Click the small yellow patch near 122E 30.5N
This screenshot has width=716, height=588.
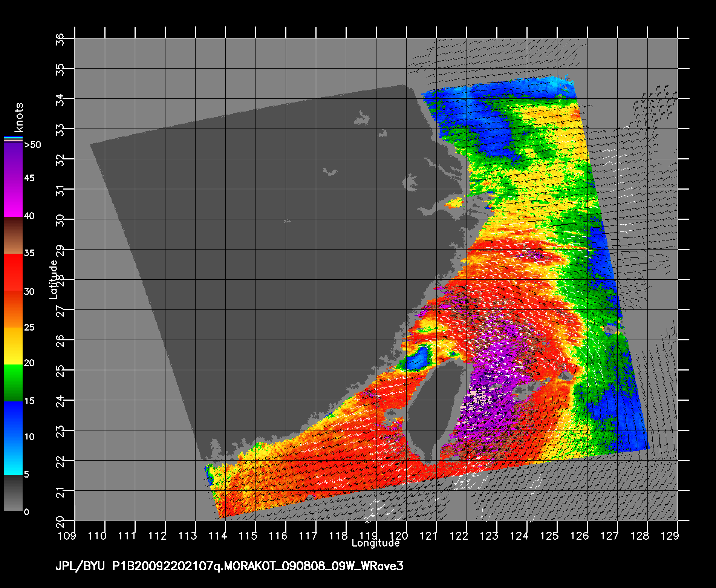pyautogui.click(x=454, y=202)
